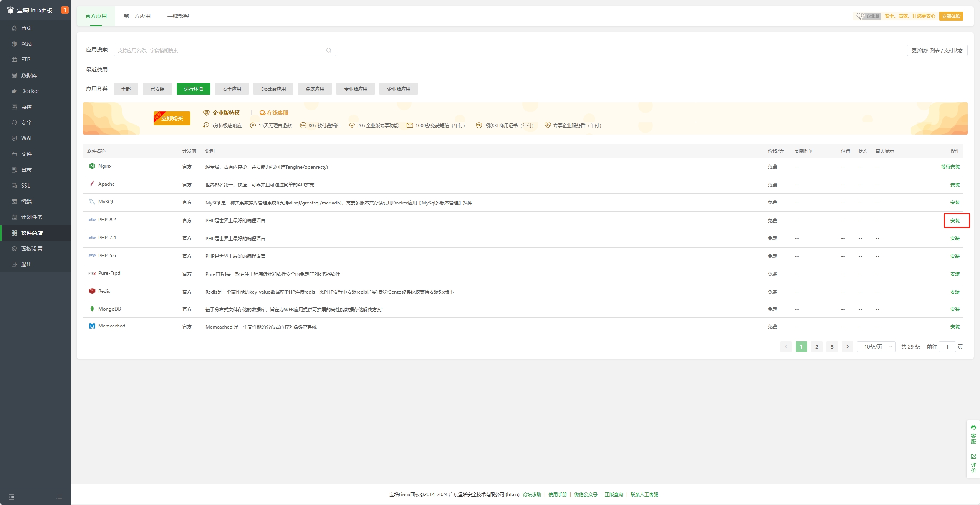
Task: Expand the 10条/页 page size dropdown
Action: 876,347
